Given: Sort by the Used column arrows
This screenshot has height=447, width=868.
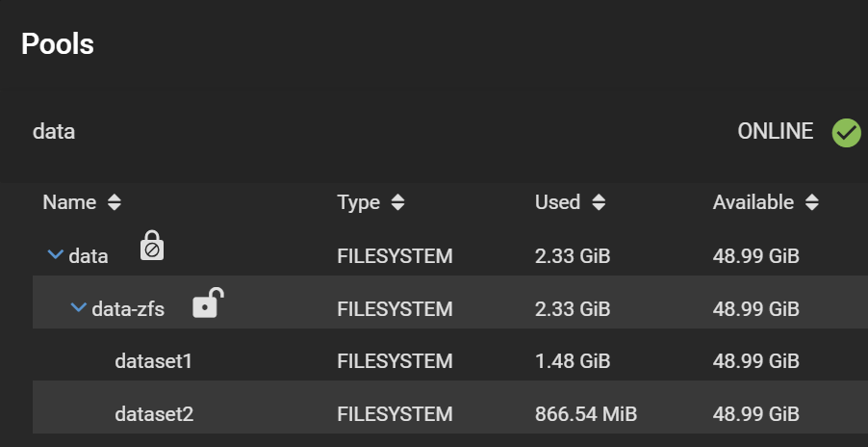Looking at the screenshot, I should tap(599, 202).
